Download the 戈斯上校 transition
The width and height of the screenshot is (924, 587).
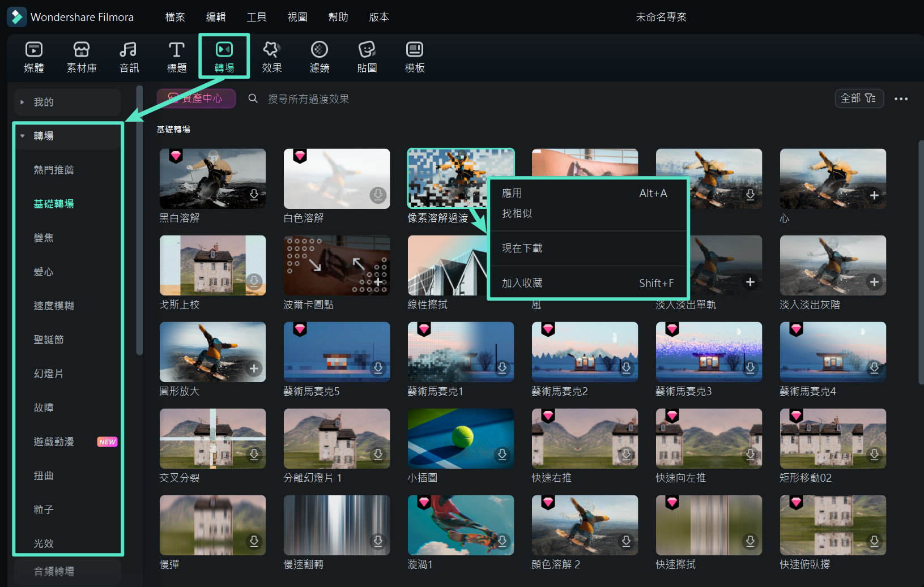click(x=254, y=281)
